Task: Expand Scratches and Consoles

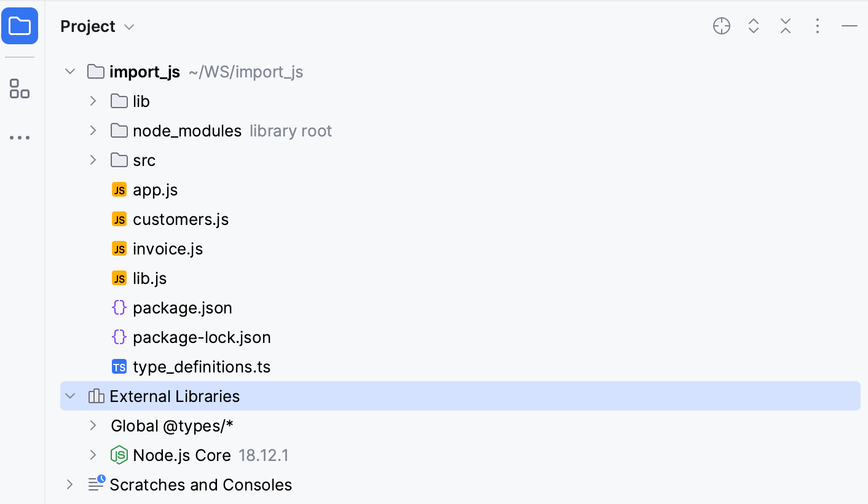Action: (x=69, y=484)
